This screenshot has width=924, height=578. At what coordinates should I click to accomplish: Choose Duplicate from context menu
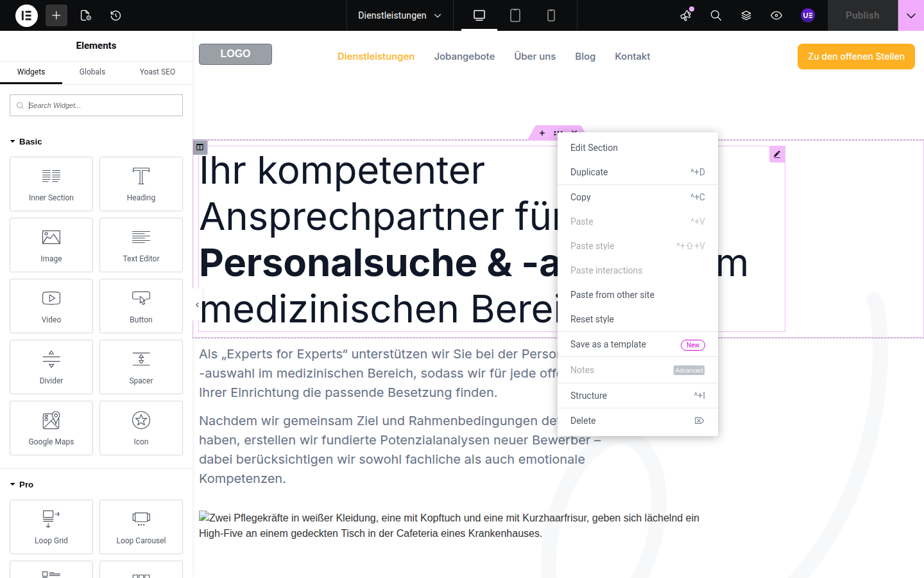[638, 172]
